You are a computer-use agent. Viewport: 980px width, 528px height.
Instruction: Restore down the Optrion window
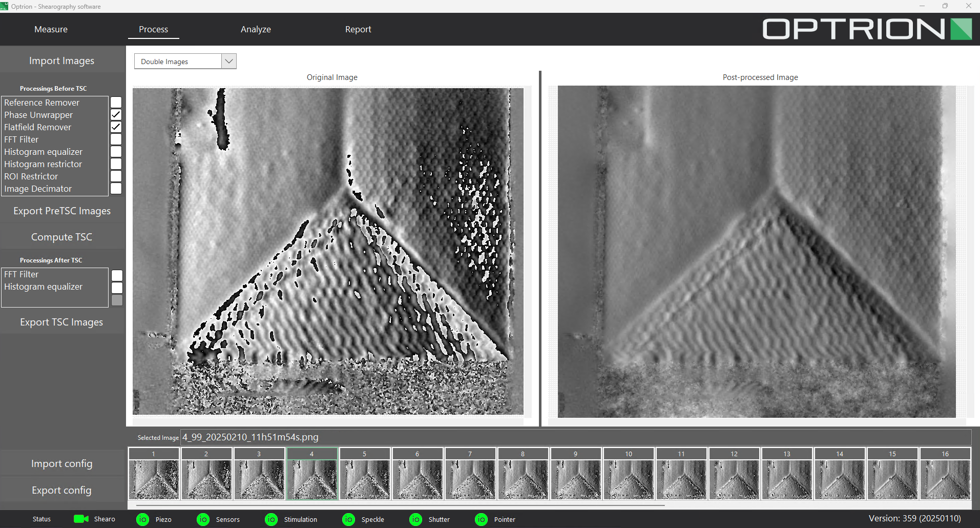click(945, 6)
